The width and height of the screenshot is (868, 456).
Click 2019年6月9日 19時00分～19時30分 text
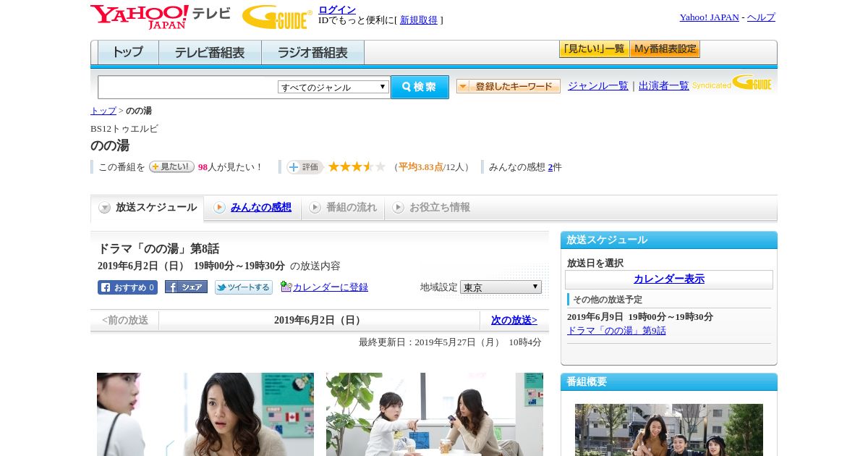(x=640, y=317)
